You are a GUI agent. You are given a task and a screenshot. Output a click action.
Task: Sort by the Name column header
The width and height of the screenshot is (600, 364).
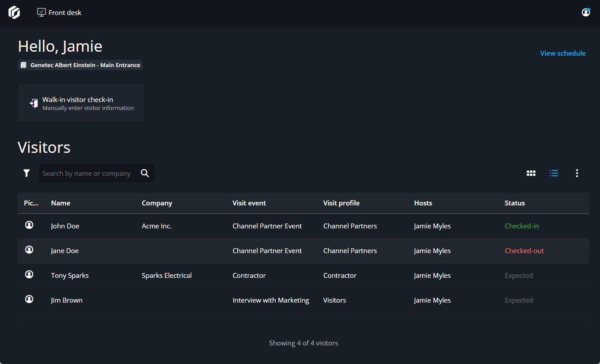pyautogui.click(x=61, y=203)
